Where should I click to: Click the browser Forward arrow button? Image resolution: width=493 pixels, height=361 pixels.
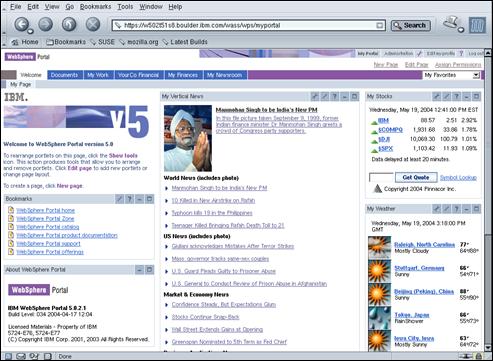coord(45,24)
